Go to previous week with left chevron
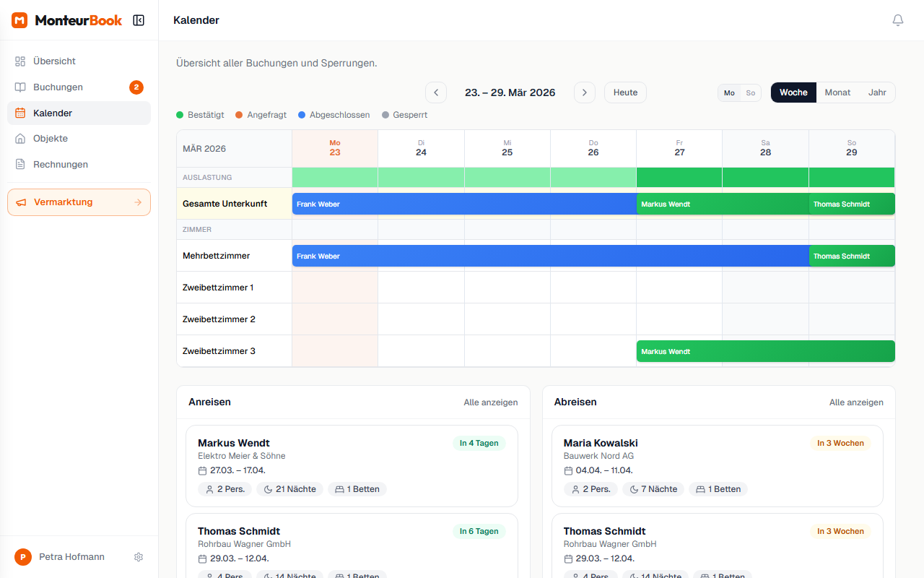 click(435, 92)
